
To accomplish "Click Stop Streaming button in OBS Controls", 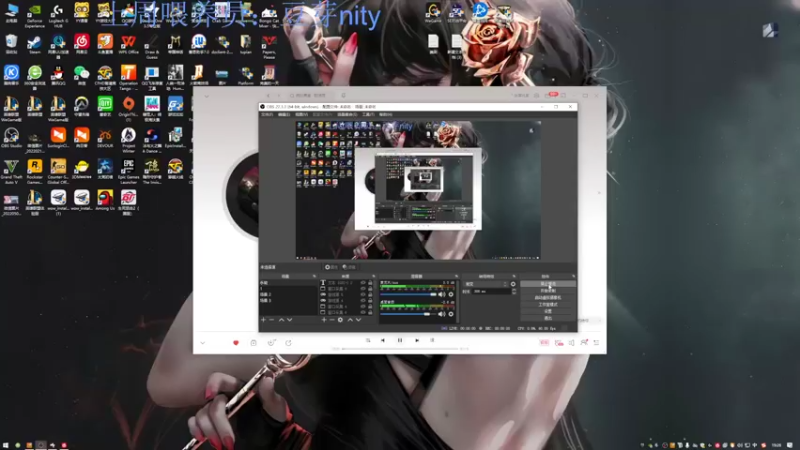I will tap(548, 284).
